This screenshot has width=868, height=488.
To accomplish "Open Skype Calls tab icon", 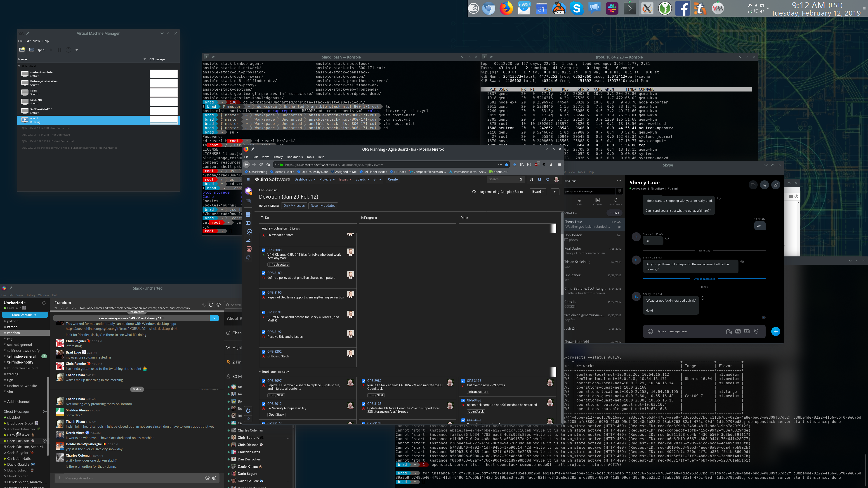I will [x=579, y=201].
